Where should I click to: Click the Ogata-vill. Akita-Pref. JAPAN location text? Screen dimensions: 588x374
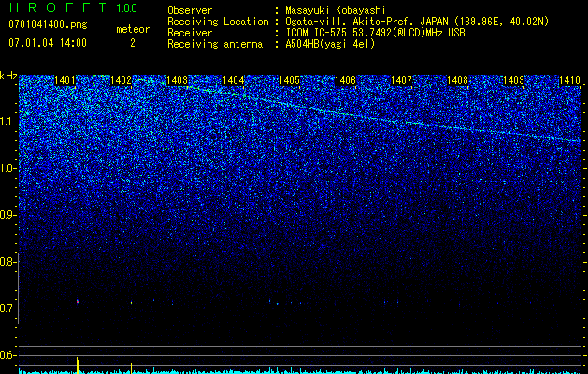[417, 22]
